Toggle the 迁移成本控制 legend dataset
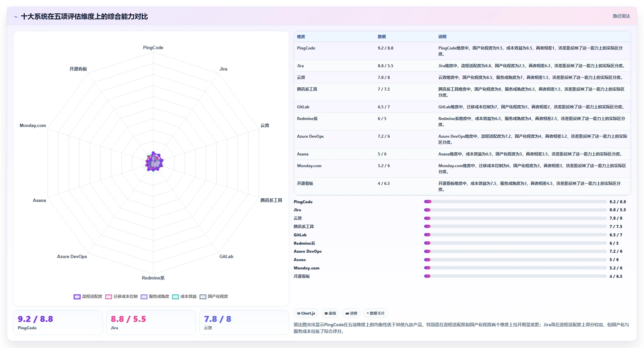 tap(121, 297)
